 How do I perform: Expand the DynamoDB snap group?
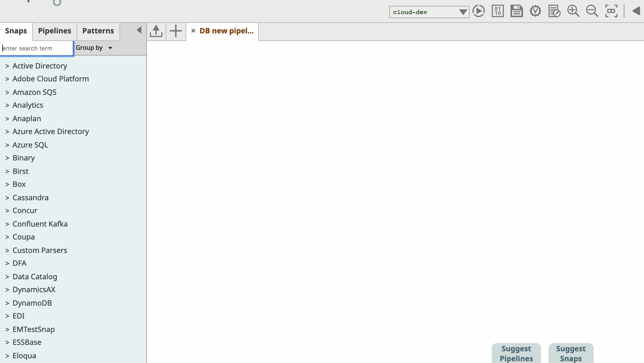click(x=7, y=302)
